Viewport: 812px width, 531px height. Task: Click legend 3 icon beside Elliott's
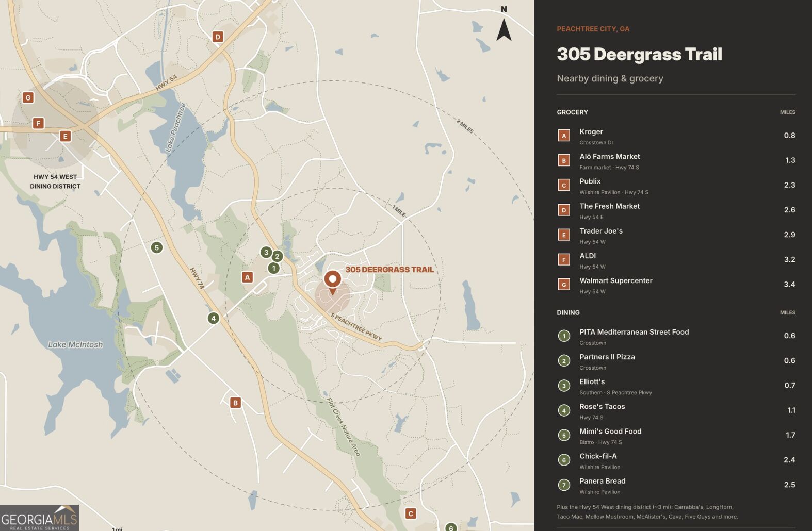[x=564, y=386]
